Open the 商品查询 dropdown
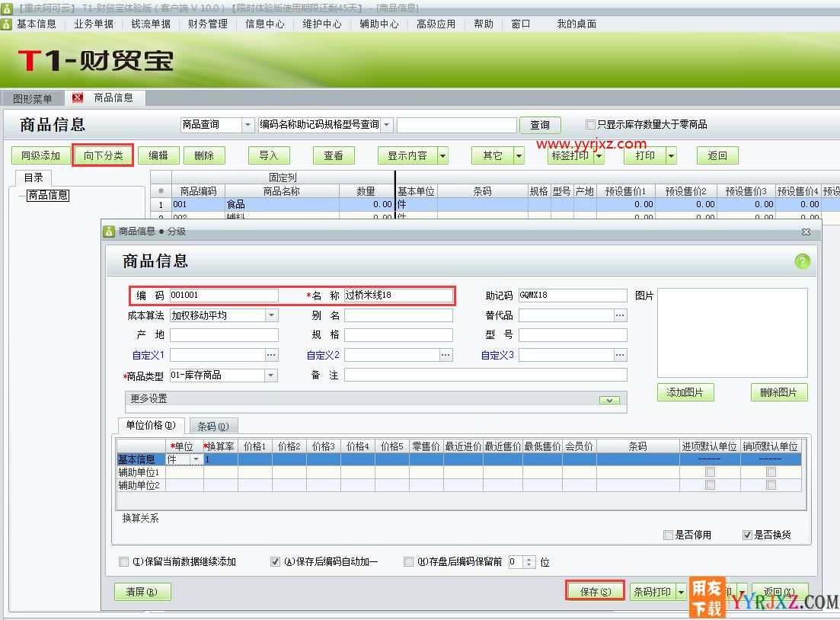This screenshot has width=840, height=620. click(x=248, y=125)
